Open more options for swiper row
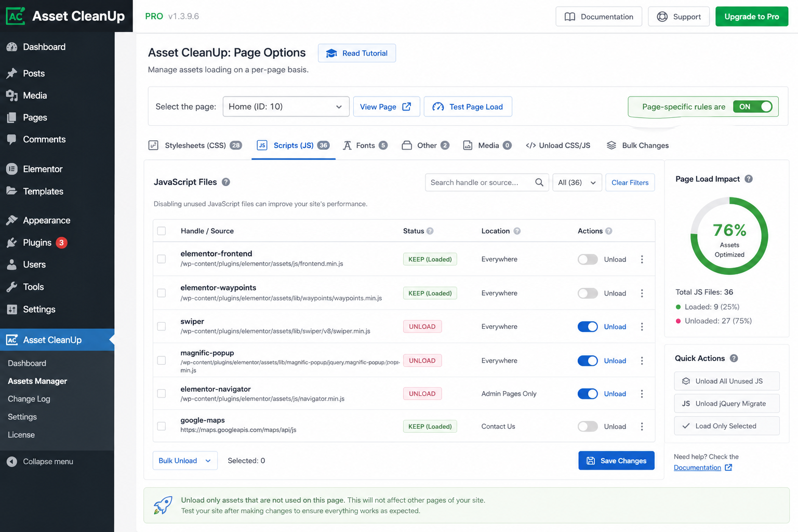This screenshot has width=798, height=532. click(642, 327)
